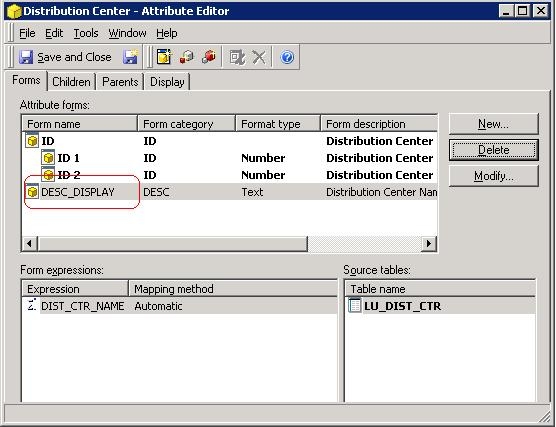Open help via the blue question icon
Screen dimensions: 556x427
coord(287,57)
